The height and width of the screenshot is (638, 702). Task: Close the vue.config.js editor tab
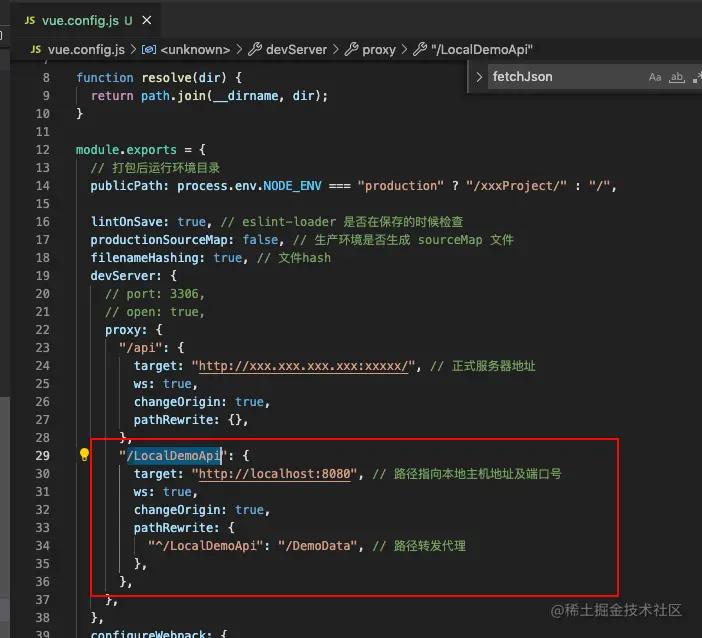pyautogui.click(x=146, y=21)
